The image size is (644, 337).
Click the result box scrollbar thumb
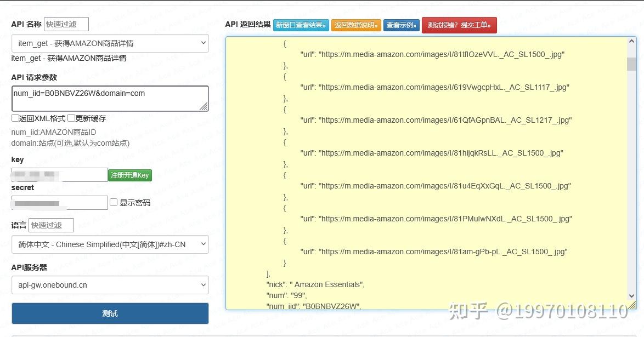click(632, 64)
